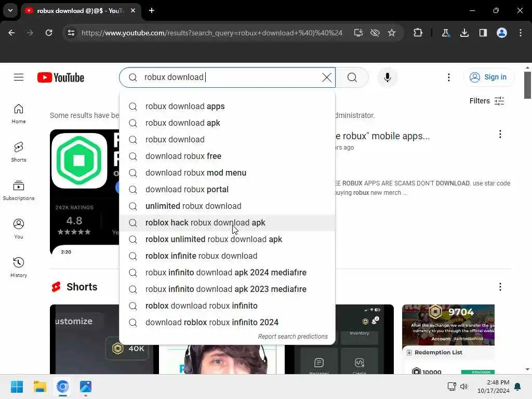Click Report search predictions link
Screen dimensions: 532x399
point(293,337)
